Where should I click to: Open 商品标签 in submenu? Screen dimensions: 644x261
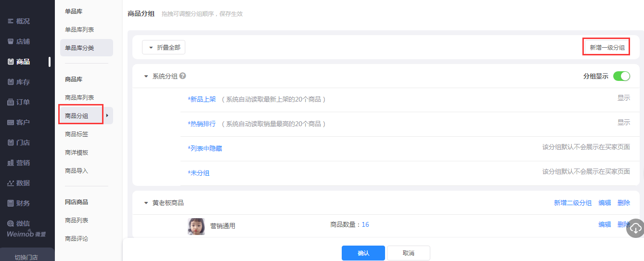coord(77,134)
